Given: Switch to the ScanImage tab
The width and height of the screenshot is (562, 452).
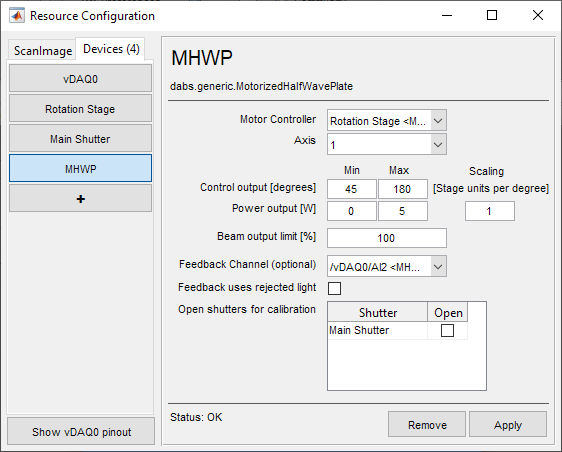Looking at the screenshot, I should pos(43,51).
